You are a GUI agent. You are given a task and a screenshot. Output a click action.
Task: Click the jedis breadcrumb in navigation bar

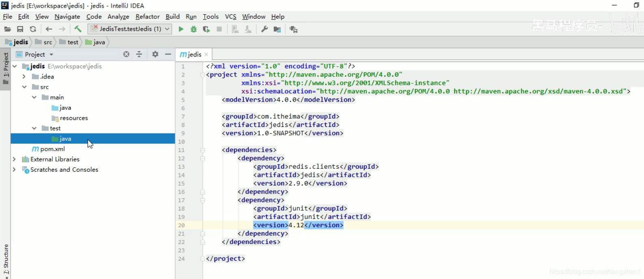tap(17, 42)
